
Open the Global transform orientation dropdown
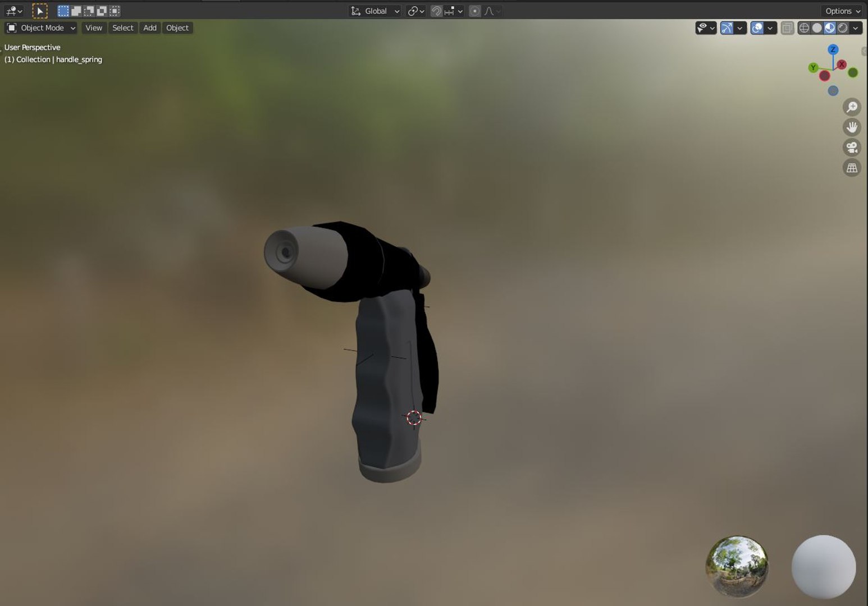[x=375, y=11]
